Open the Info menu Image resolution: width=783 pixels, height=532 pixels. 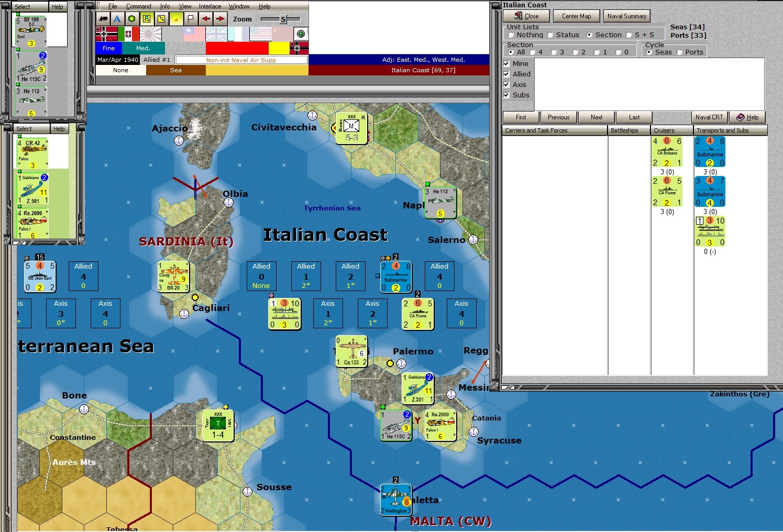165,6
